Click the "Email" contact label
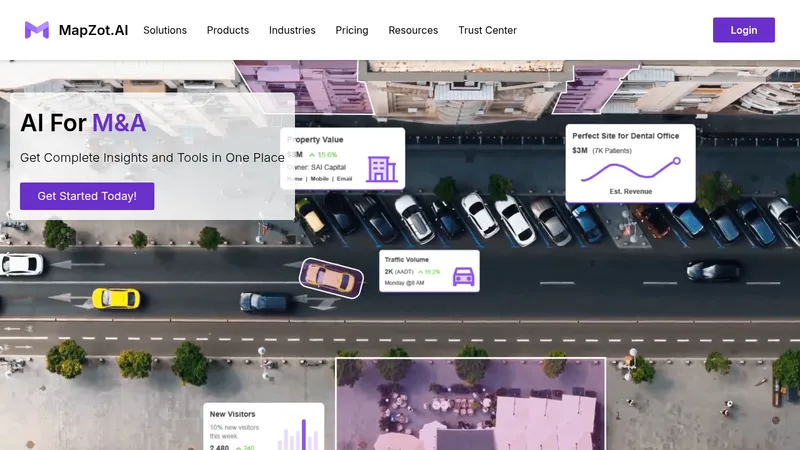Viewport: 800px width, 450px height. pyautogui.click(x=344, y=179)
